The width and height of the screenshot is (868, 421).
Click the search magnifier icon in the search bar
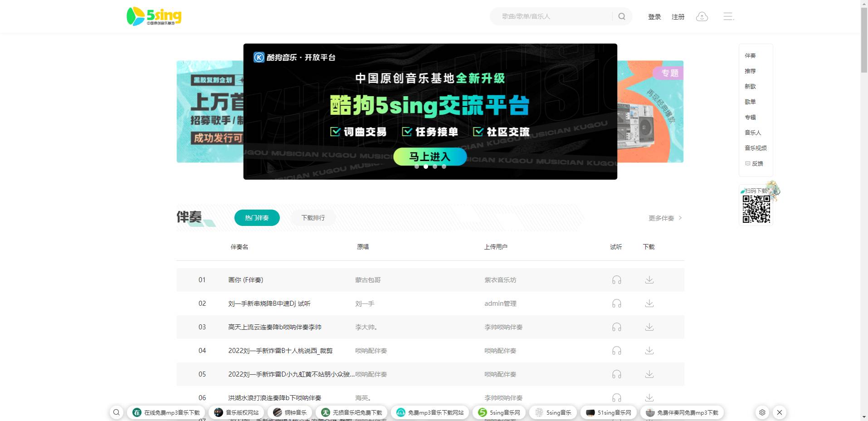pos(622,16)
